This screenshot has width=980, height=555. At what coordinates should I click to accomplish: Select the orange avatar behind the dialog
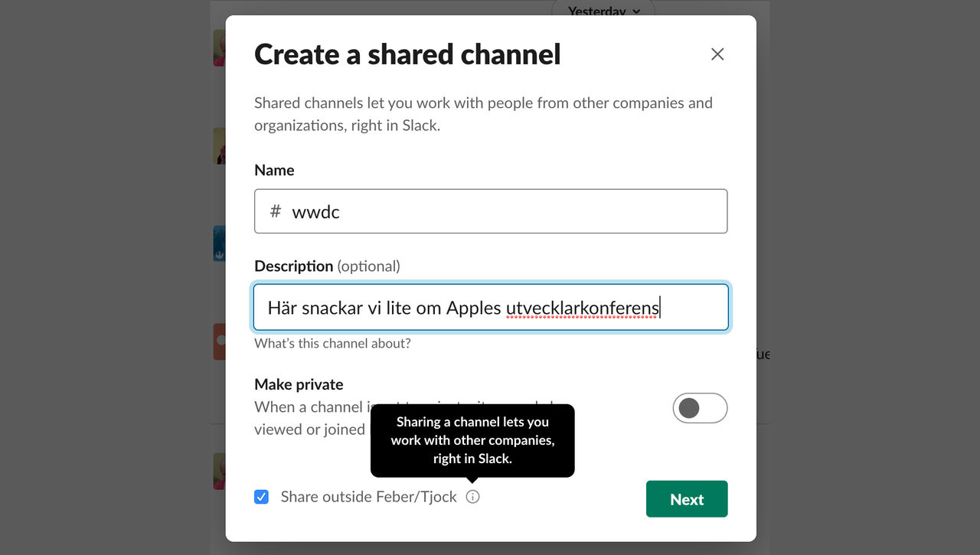(x=219, y=341)
